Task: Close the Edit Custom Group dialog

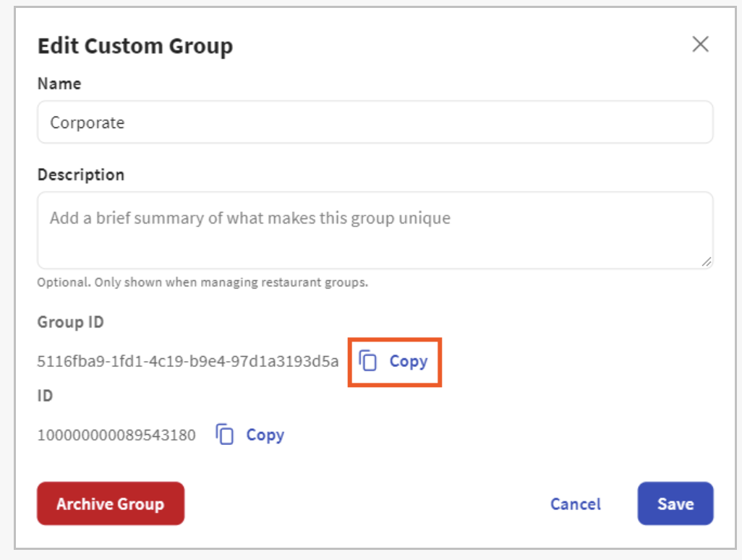Action: pyautogui.click(x=699, y=44)
